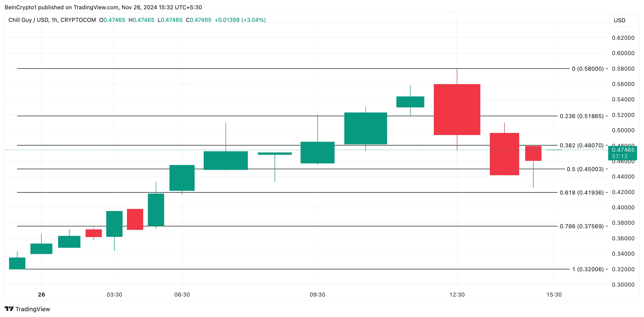
Task: Click the 12:30 time axis label
Action: [x=457, y=295]
